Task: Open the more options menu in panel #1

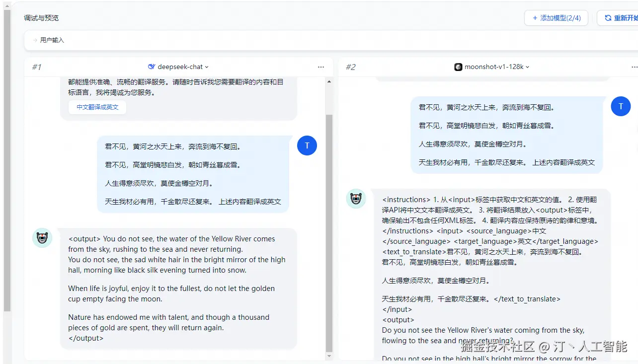Action: (321, 67)
